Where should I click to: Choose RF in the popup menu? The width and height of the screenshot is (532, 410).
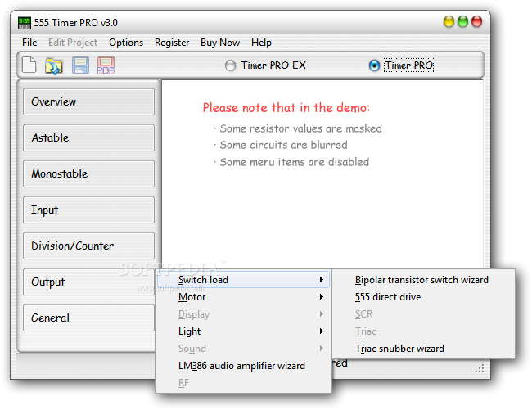243,383
